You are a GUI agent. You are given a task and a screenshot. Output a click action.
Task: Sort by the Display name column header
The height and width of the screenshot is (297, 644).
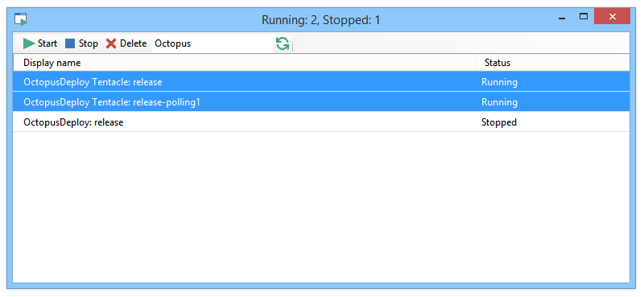coord(244,63)
